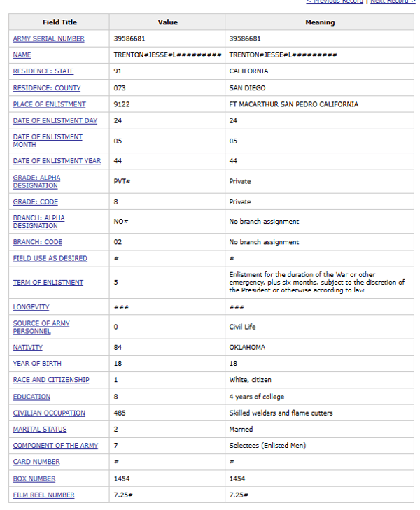Open the RESIDENCE: STATE link
420x510 pixels.
[x=43, y=71]
